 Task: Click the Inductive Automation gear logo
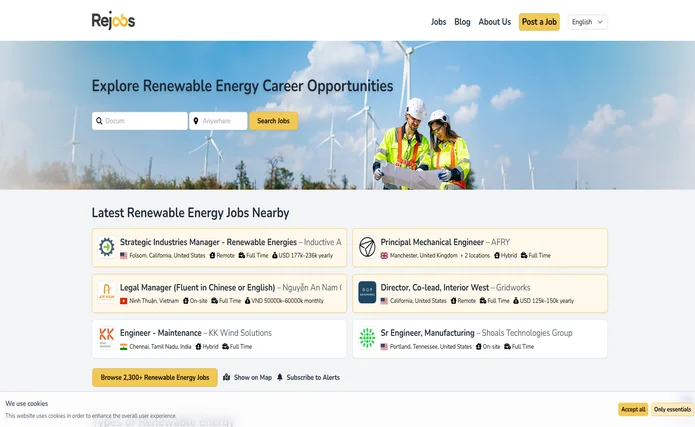tap(106, 247)
